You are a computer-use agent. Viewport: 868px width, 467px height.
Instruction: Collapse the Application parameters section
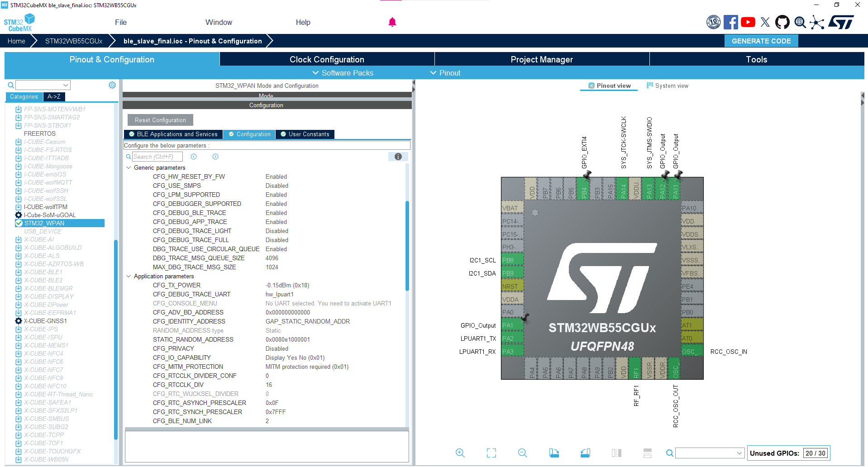pyautogui.click(x=129, y=276)
